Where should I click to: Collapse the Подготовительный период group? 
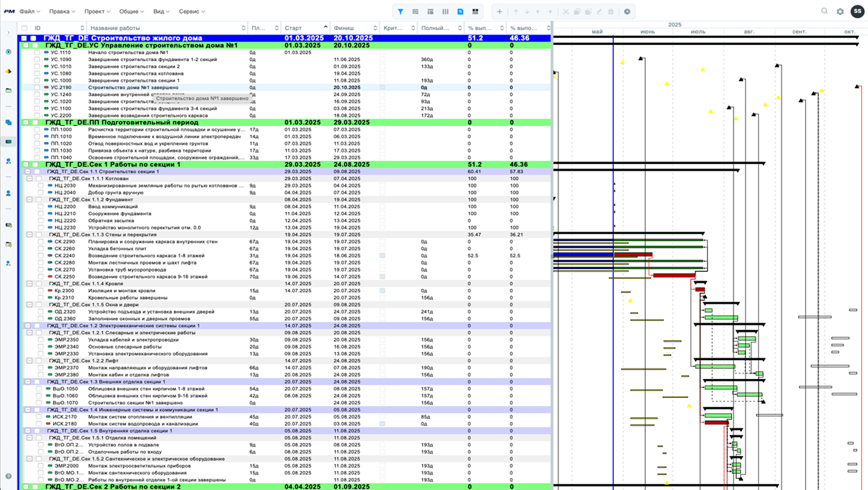26,122
